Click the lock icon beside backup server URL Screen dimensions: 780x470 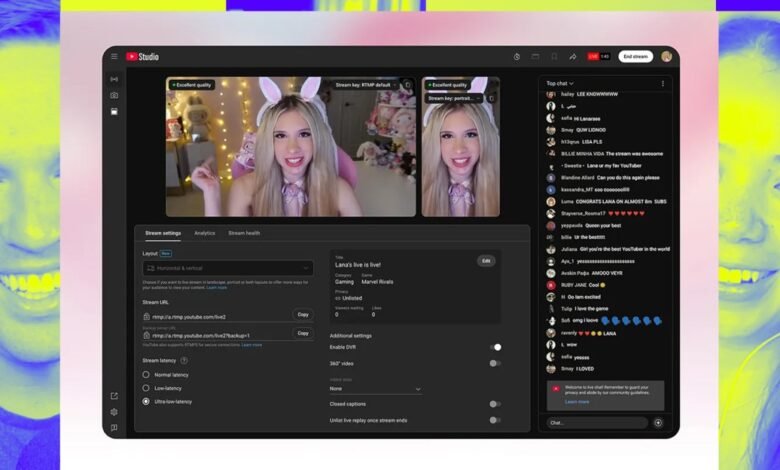coord(146,335)
